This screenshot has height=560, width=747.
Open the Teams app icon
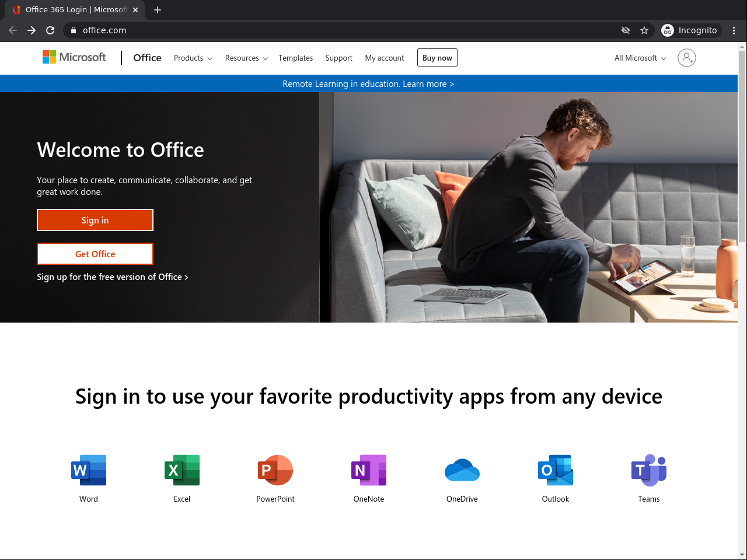point(649,470)
